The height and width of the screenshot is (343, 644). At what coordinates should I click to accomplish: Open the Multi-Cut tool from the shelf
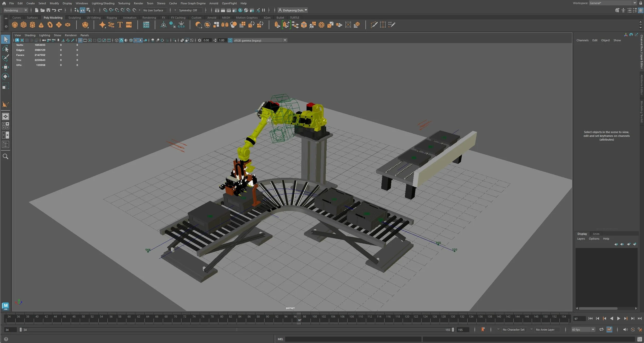pyautogui.click(x=373, y=24)
